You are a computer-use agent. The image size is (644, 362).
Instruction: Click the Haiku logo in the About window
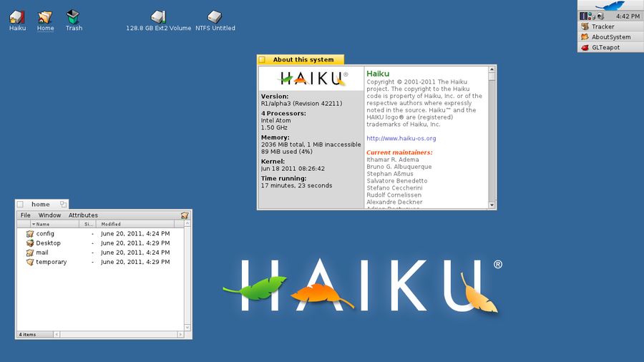[314, 79]
